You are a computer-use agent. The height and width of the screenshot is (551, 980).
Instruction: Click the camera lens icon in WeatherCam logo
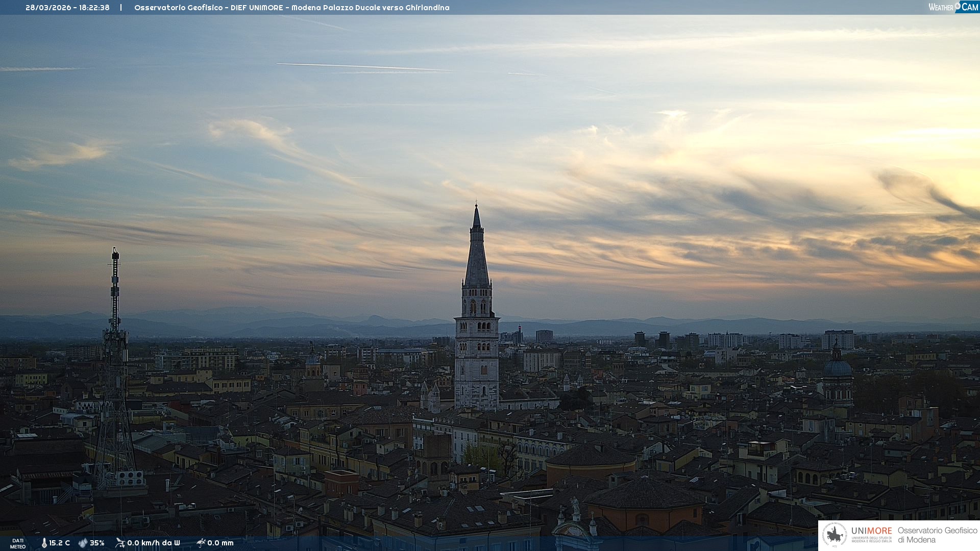958,6
